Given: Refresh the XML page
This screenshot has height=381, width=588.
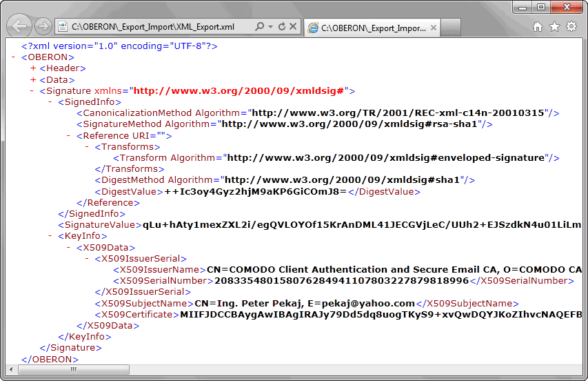Looking at the screenshot, I should [282, 27].
